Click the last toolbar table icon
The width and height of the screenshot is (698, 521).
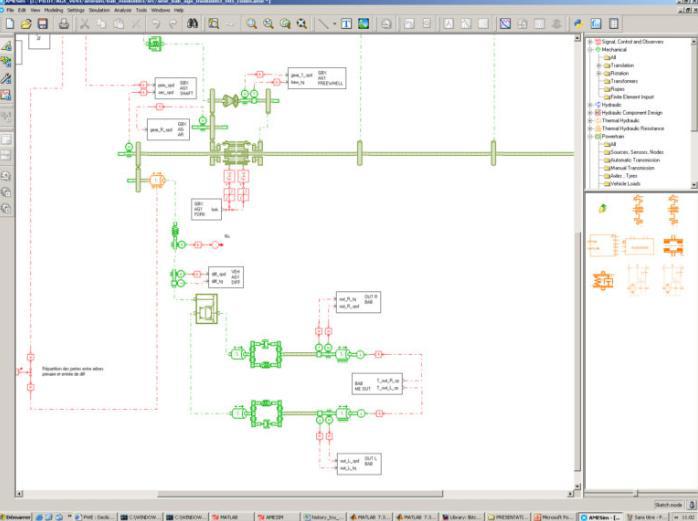[613, 24]
